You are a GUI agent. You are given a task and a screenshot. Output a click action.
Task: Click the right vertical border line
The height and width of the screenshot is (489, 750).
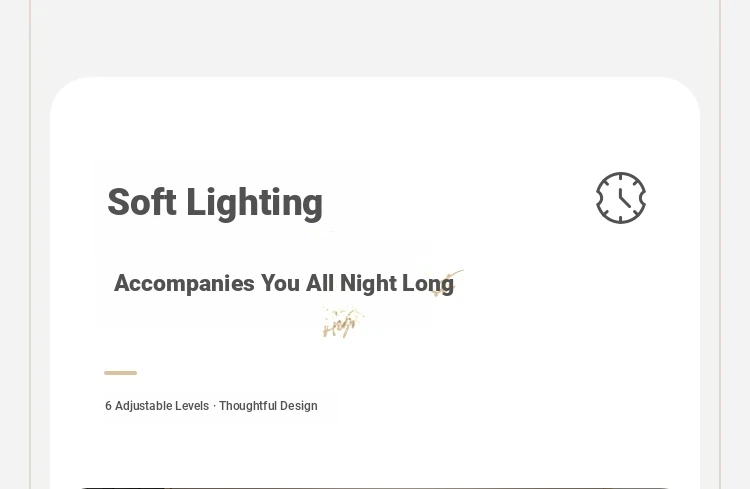click(719, 244)
